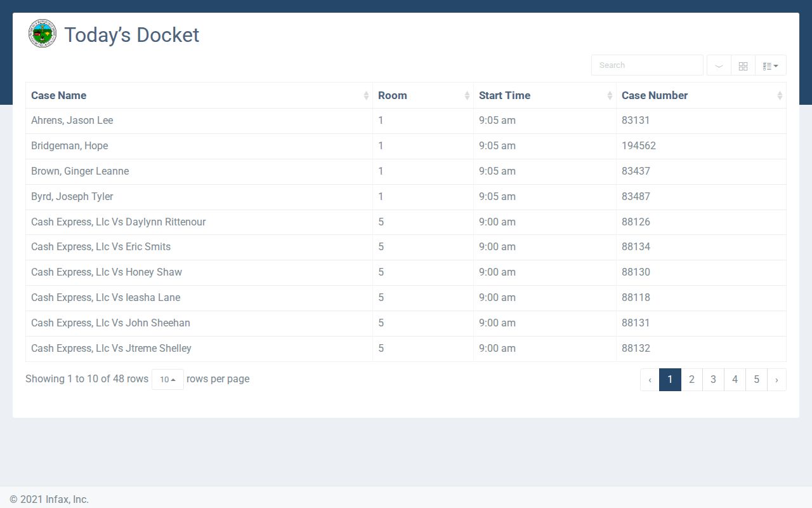Screen dimensions: 812x508
Task: Jump to page 5 of the docket
Action: [x=756, y=380]
